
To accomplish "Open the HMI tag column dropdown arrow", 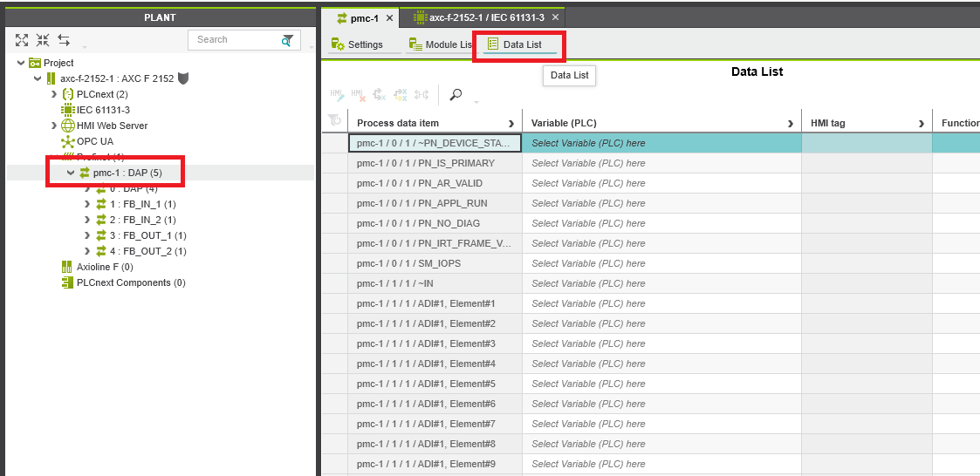I will pos(922,124).
